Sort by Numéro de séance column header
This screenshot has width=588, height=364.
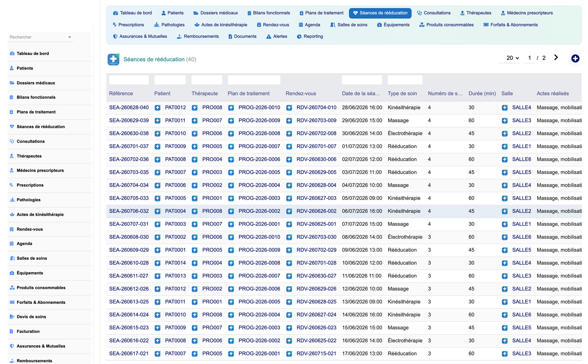[x=445, y=94]
